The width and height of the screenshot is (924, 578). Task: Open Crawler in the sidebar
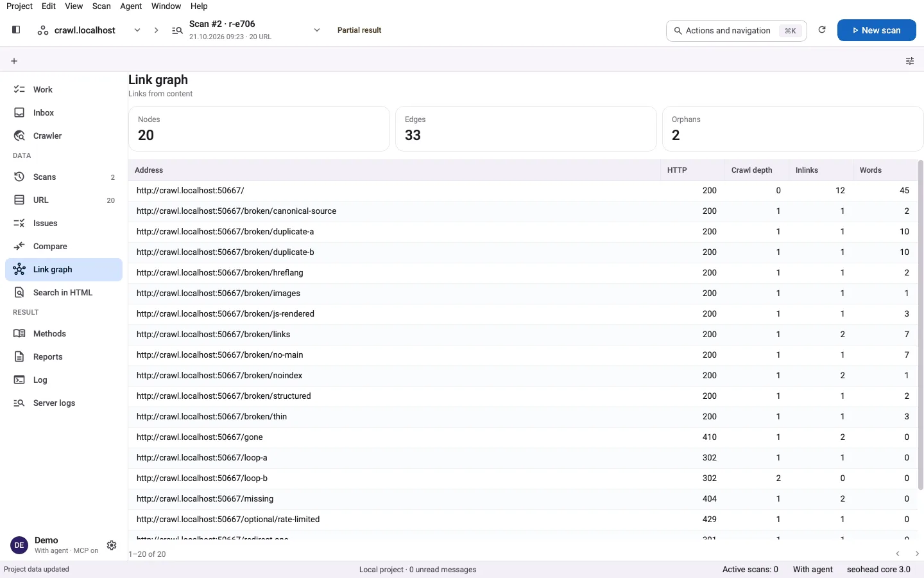tap(64, 136)
